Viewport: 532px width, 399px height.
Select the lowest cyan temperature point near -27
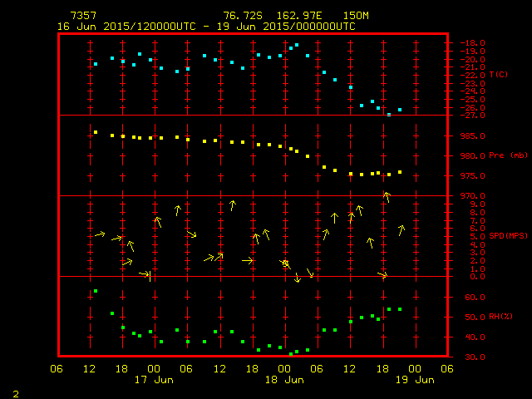point(389,114)
